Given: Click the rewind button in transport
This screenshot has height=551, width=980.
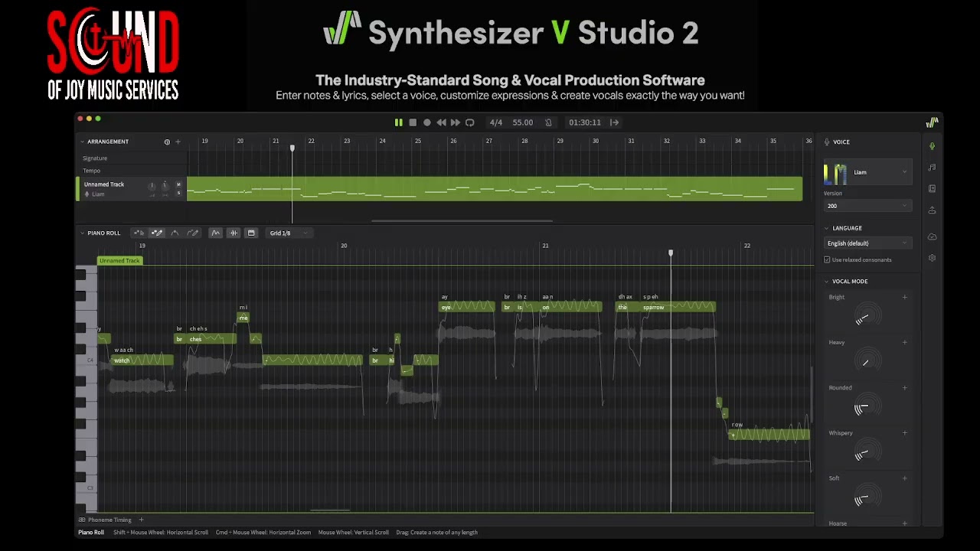Looking at the screenshot, I should (x=441, y=122).
